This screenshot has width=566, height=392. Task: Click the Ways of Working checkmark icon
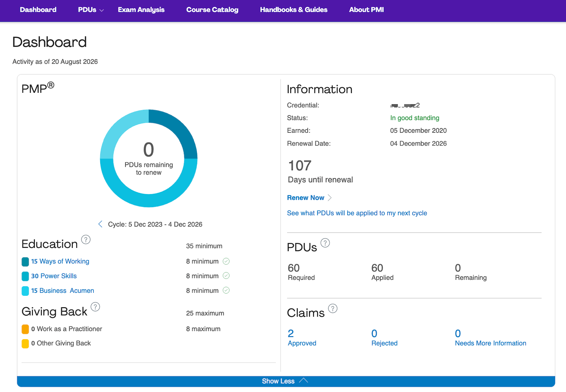point(226,261)
